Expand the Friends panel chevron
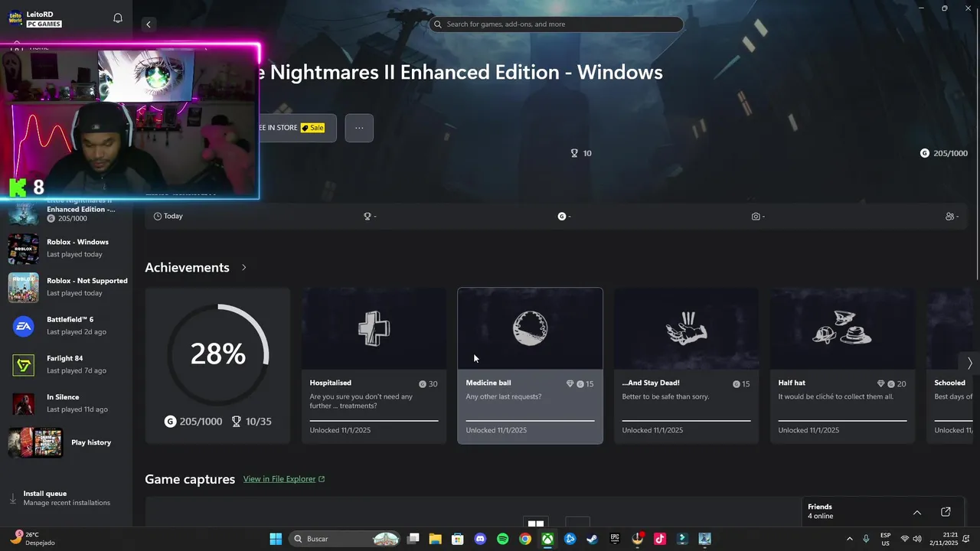Image resolution: width=980 pixels, height=551 pixels. pyautogui.click(x=917, y=512)
